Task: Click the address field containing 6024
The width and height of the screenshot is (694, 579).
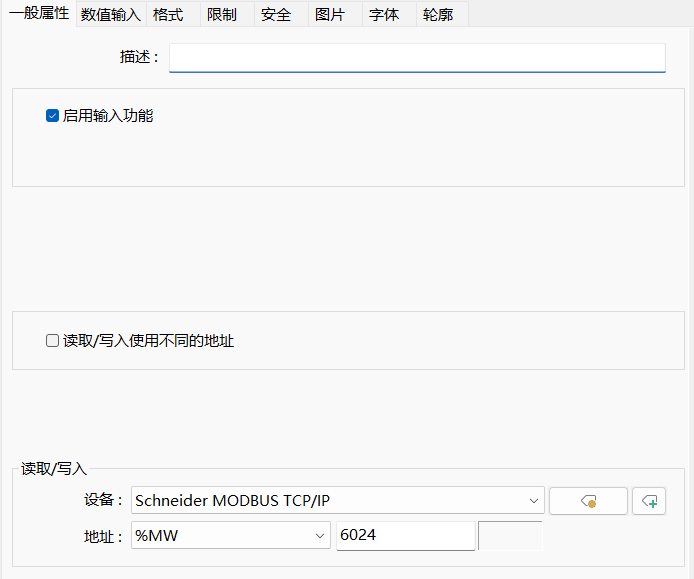Action: click(405, 535)
